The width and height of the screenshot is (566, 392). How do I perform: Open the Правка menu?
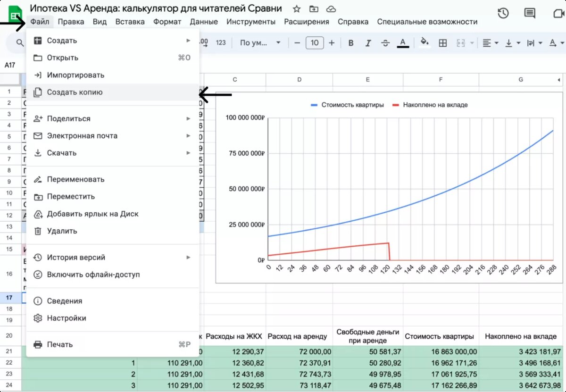(71, 22)
